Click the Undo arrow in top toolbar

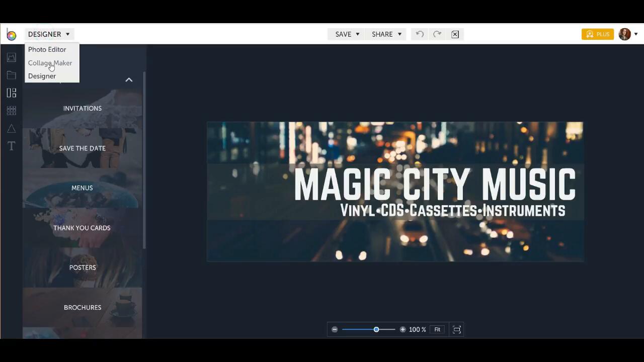point(420,34)
